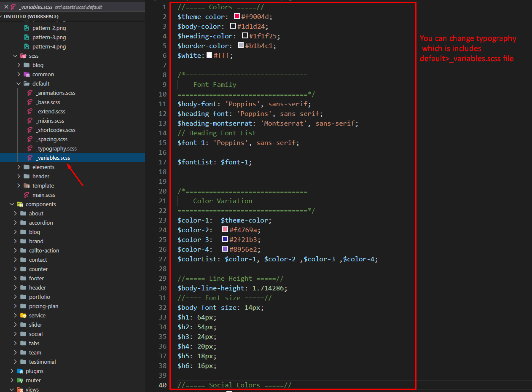Click the image icon beside pattern-3.png

27,37
